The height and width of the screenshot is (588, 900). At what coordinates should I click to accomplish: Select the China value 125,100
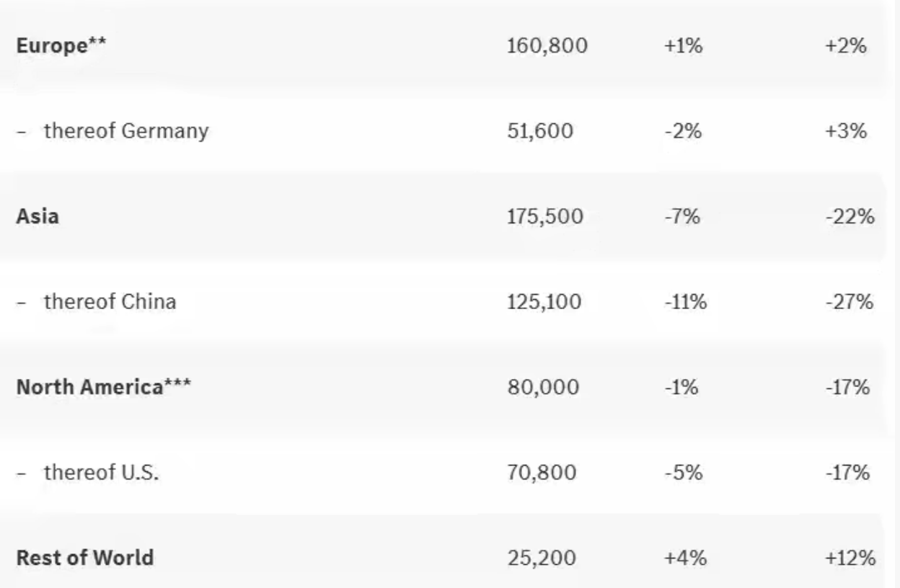[544, 302]
